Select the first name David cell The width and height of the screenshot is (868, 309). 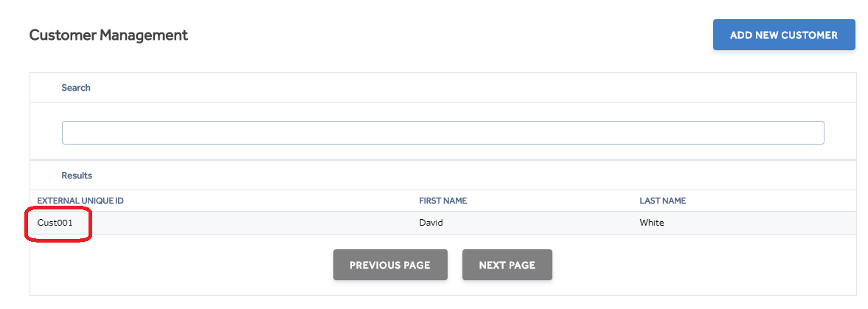click(431, 223)
